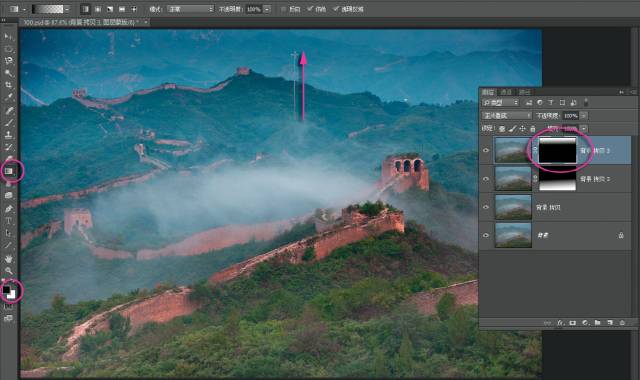Open layer opacity slider arrow

[584, 116]
